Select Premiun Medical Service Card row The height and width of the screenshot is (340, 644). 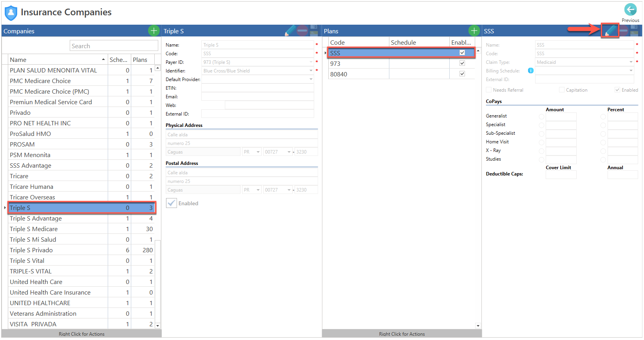[81, 102]
